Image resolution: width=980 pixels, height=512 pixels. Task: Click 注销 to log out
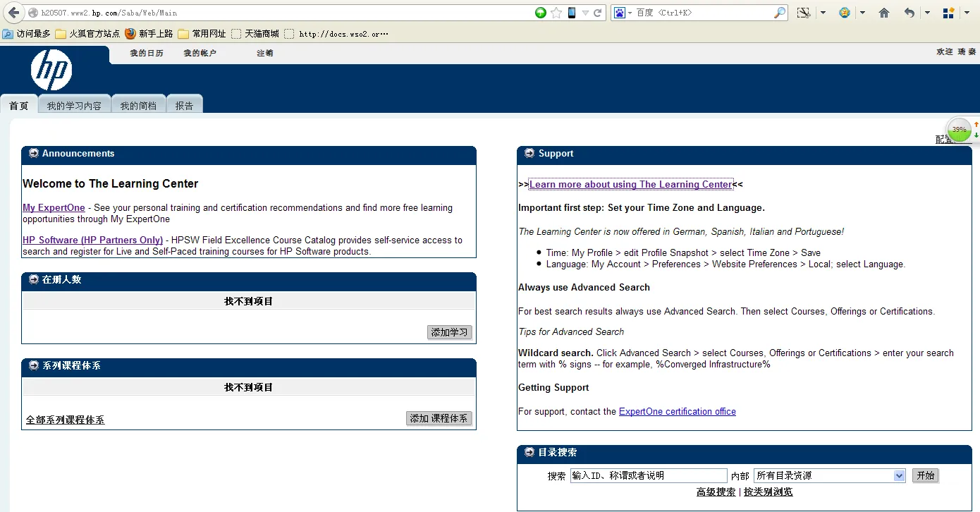tap(265, 53)
